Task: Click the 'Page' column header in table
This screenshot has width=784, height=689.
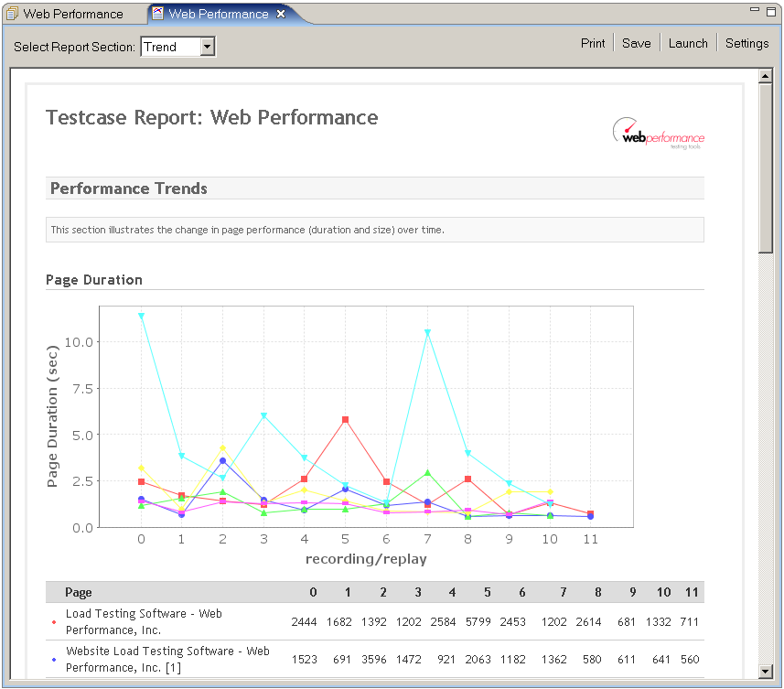Action: tap(79, 593)
